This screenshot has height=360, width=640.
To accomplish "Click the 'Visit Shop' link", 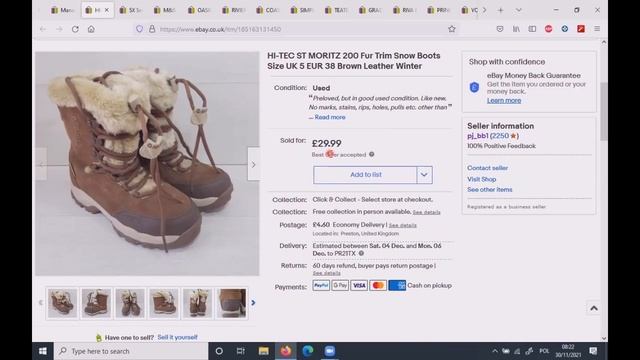I will tap(482, 179).
